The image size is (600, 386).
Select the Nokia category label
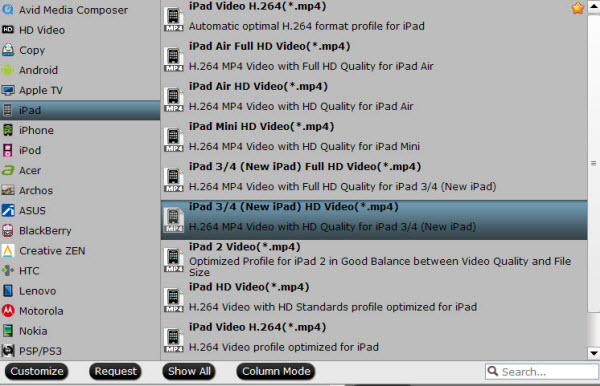(33, 331)
